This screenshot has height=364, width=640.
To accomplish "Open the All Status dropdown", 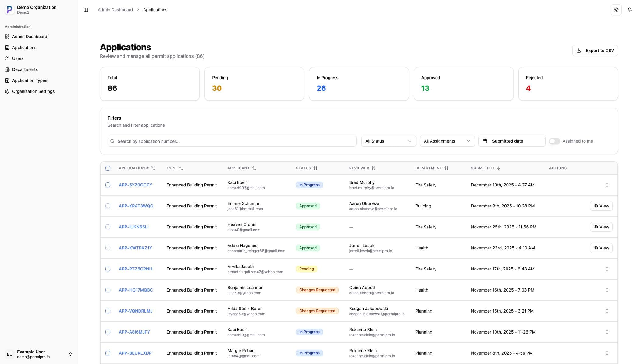I will tap(389, 141).
